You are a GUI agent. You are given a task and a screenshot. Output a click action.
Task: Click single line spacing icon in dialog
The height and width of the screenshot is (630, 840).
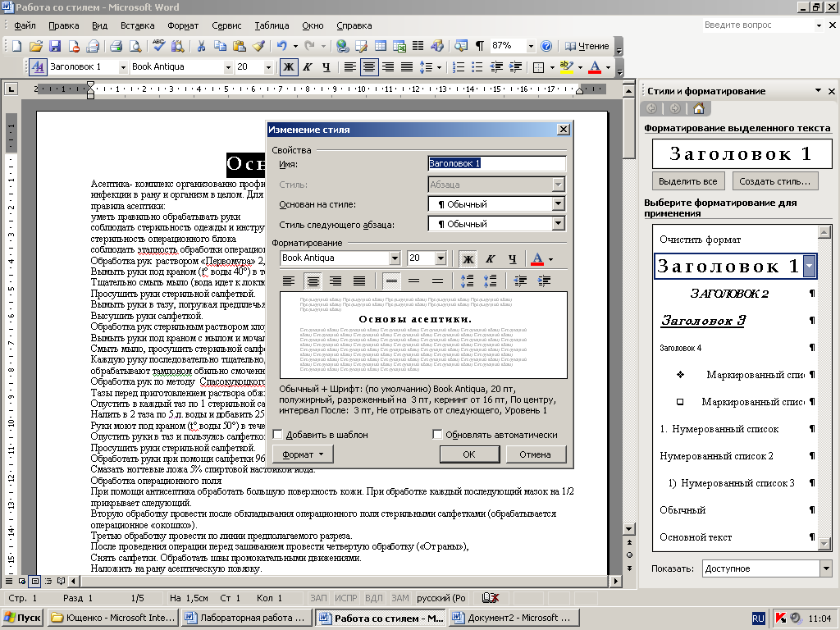(391, 281)
